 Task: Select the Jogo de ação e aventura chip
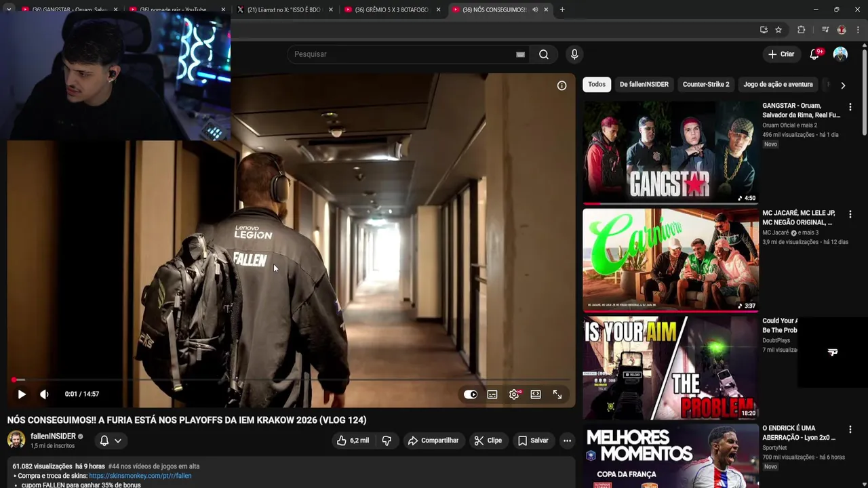pos(778,85)
